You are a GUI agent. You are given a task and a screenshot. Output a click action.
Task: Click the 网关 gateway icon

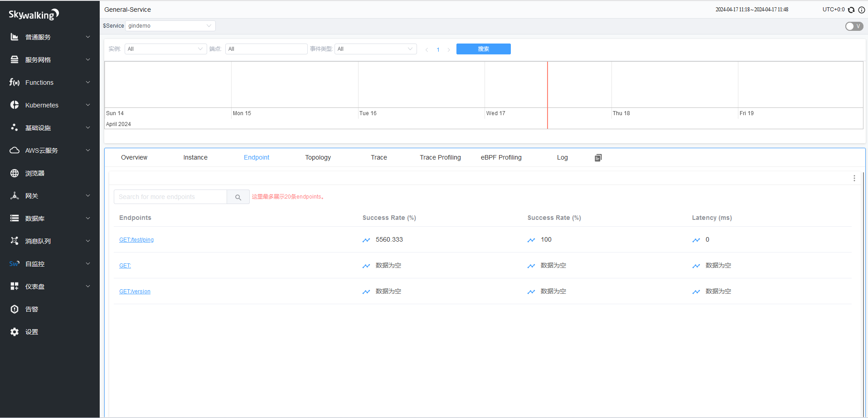coord(15,195)
